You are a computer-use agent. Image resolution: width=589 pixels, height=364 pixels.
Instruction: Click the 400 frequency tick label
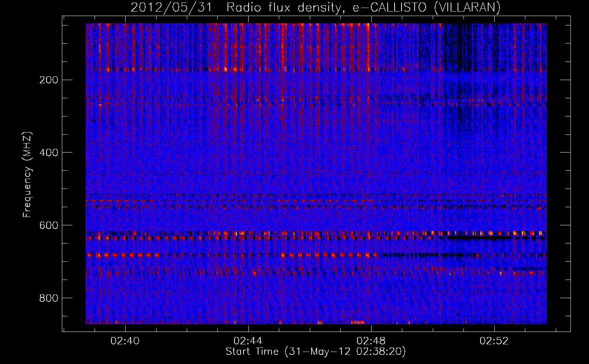(49, 153)
